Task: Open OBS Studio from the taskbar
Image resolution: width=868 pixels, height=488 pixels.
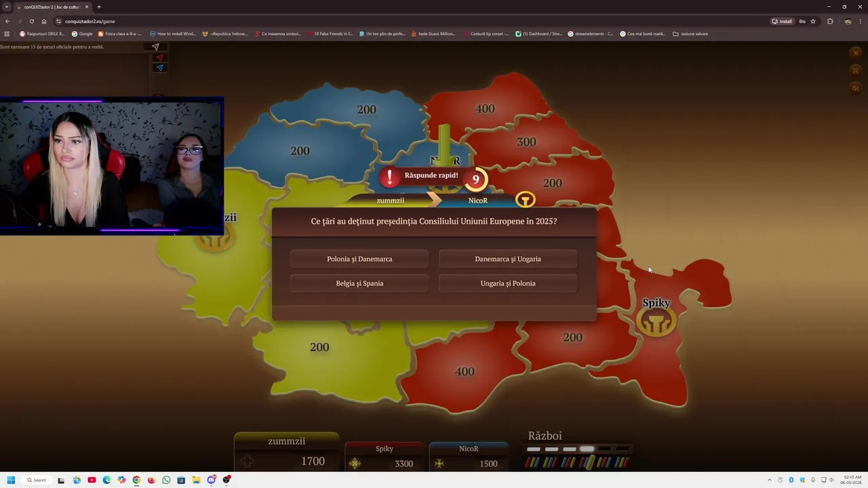Action: pos(226,480)
